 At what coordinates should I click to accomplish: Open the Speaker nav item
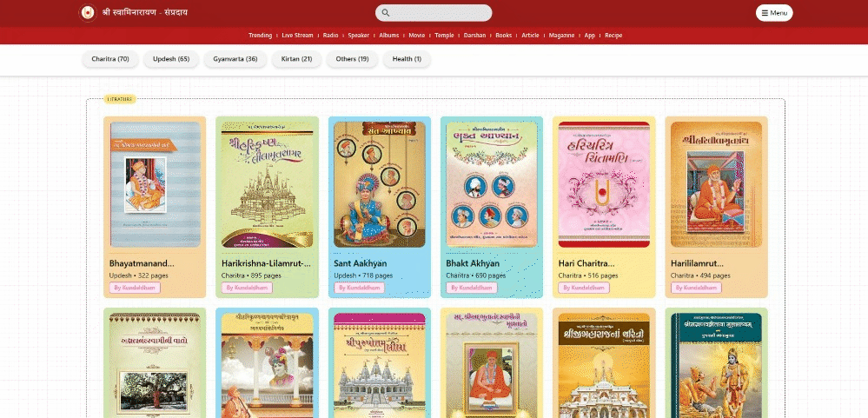click(359, 36)
